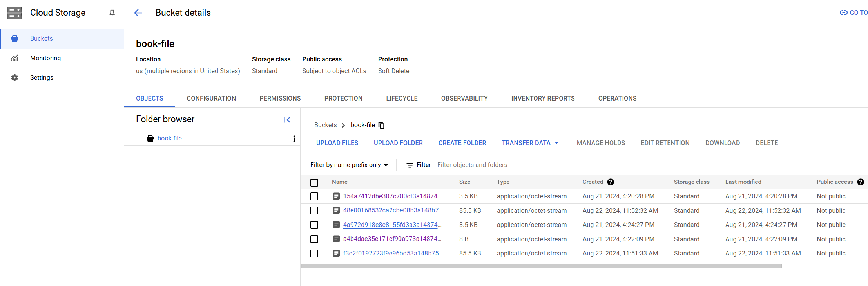868x286 pixels.
Task: Click the file icon of 154a7412dbe307c700cf3a14874
Action: (x=336, y=196)
